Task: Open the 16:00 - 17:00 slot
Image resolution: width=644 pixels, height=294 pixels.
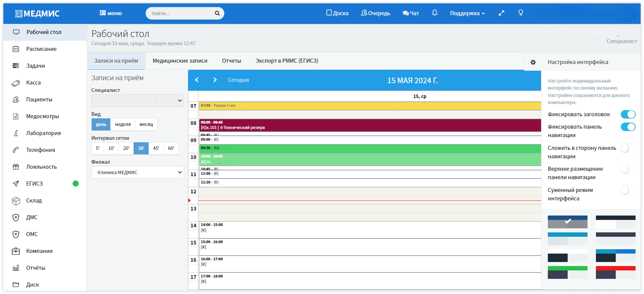Action: point(370,264)
